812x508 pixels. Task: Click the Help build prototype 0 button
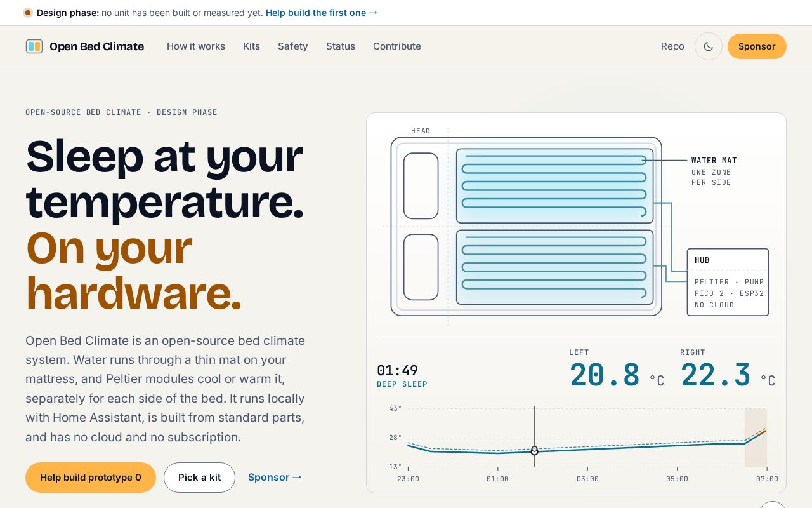91,478
